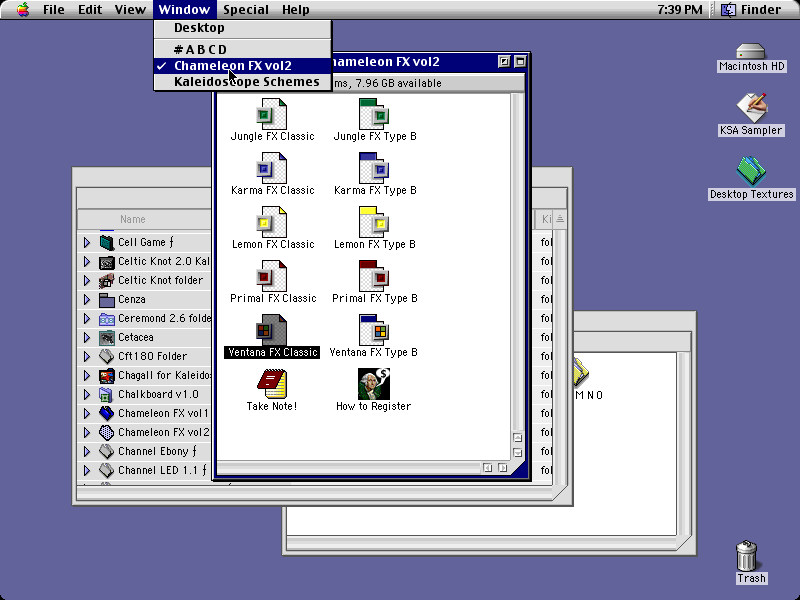Select Primal FX Classic icon

(x=271, y=276)
